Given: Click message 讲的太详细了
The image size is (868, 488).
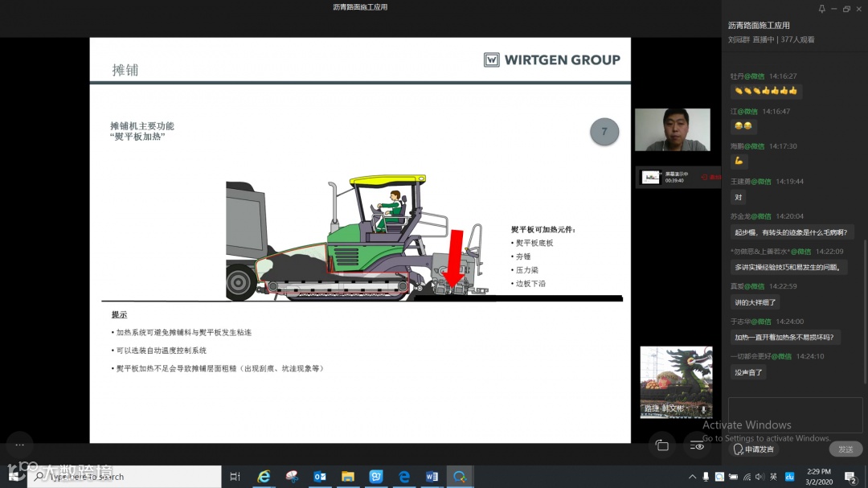Looking at the screenshot, I should click(755, 302).
